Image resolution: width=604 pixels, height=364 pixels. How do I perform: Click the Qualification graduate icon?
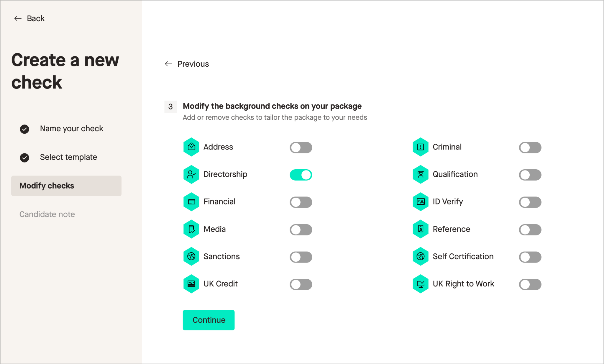coord(421,174)
